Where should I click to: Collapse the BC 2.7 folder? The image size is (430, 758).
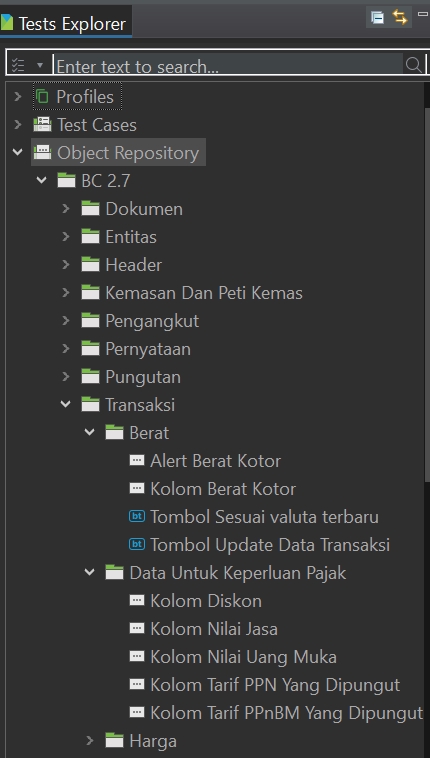[x=42, y=180]
